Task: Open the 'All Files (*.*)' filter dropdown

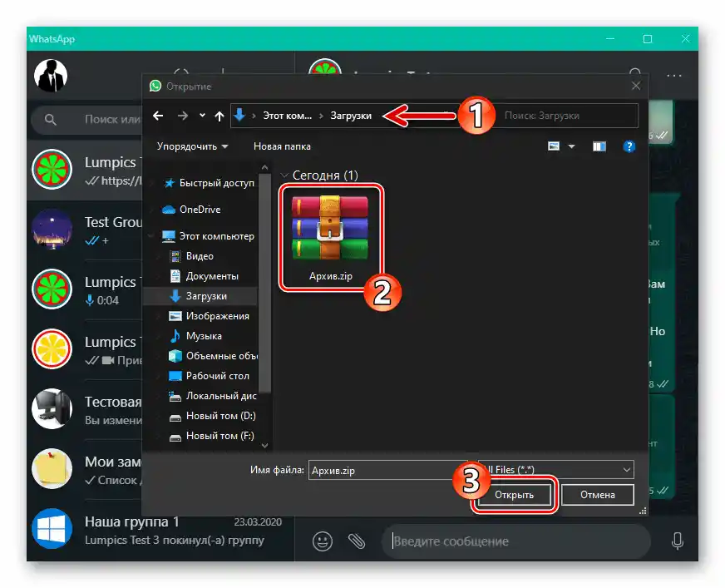Action: click(x=557, y=470)
